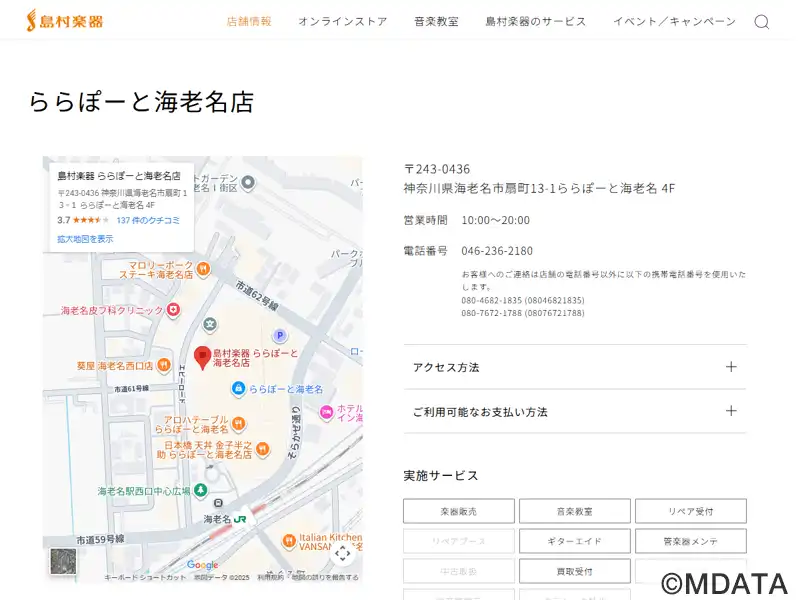
Task: Open the 137 件のクチコミ reviews link
Action: (148, 220)
